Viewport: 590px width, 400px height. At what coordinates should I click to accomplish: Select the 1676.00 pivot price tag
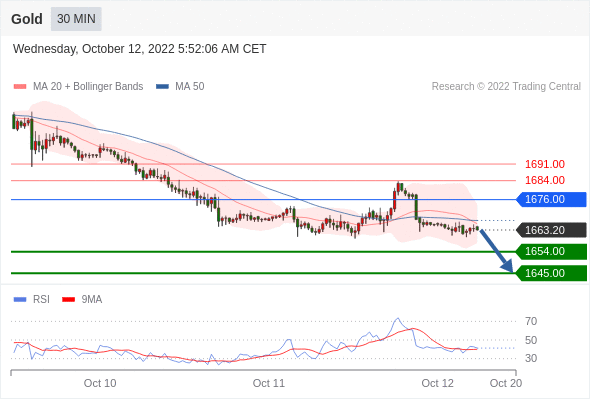[551, 199]
